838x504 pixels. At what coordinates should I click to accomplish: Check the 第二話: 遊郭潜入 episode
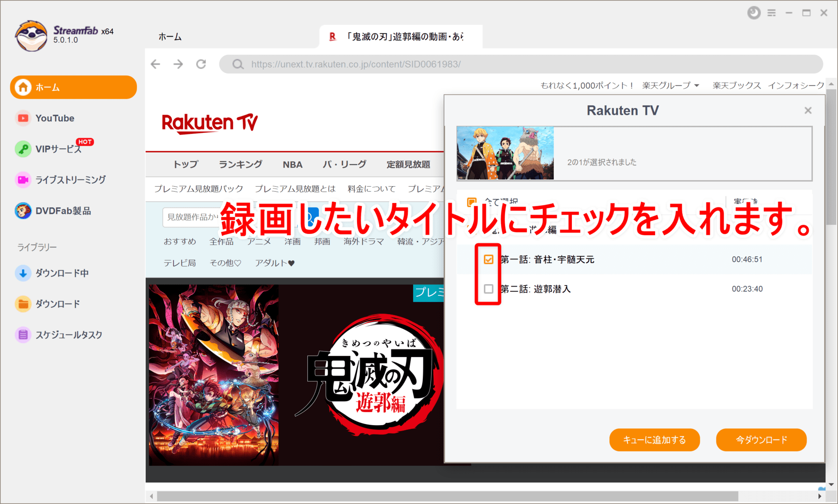[x=488, y=289]
